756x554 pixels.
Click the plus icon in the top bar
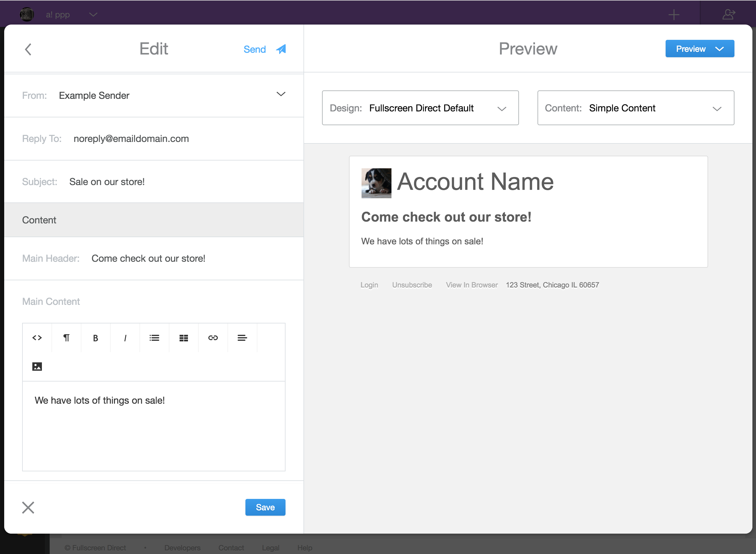coord(674,14)
